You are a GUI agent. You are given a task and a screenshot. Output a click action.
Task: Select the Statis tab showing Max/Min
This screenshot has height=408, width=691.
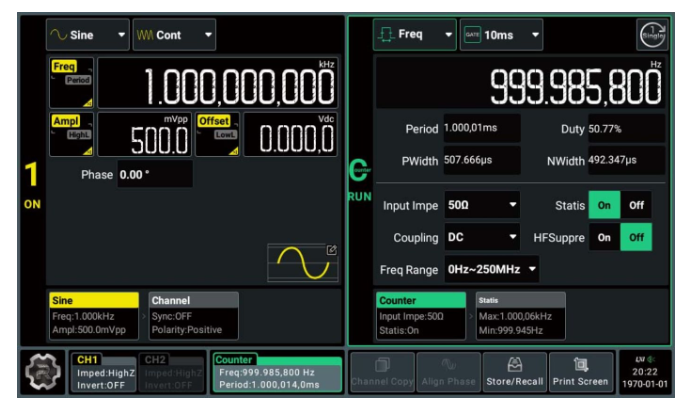tap(520, 315)
